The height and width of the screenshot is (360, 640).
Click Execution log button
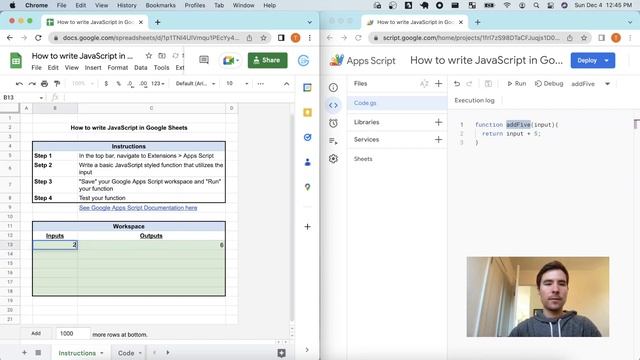[x=474, y=100]
